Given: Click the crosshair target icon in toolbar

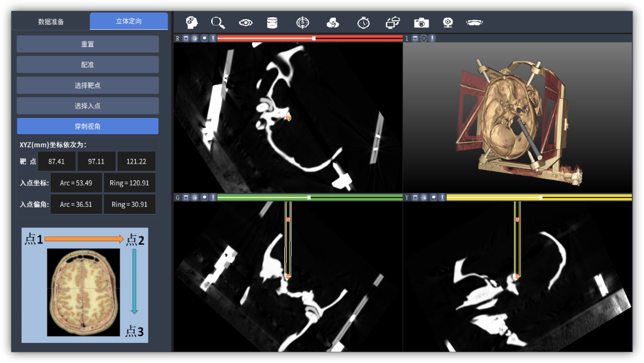Looking at the screenshot, I should point(303,23).
